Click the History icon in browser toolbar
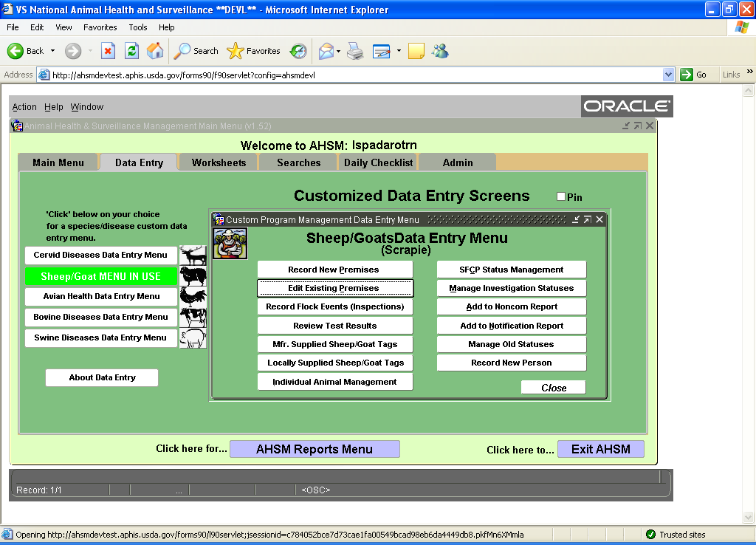The height and width of the screenshot is (545, 756). point(298,51)
